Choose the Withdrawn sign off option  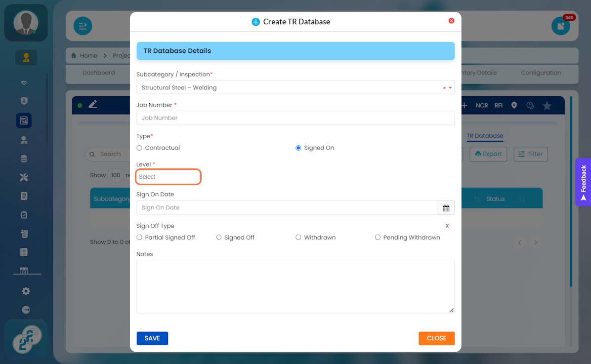click(x=298, y=238)
